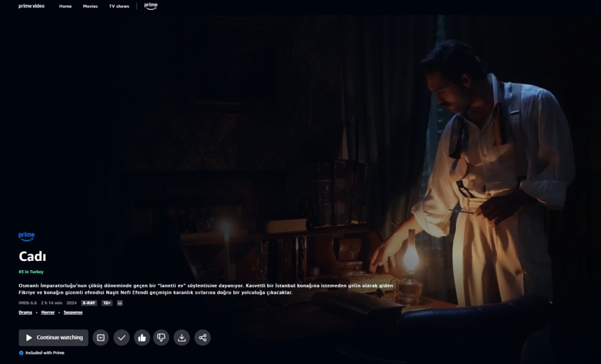Open the Horror genre link
The height and width of the screenshot is (364, 601).
(x=46, y=312)
